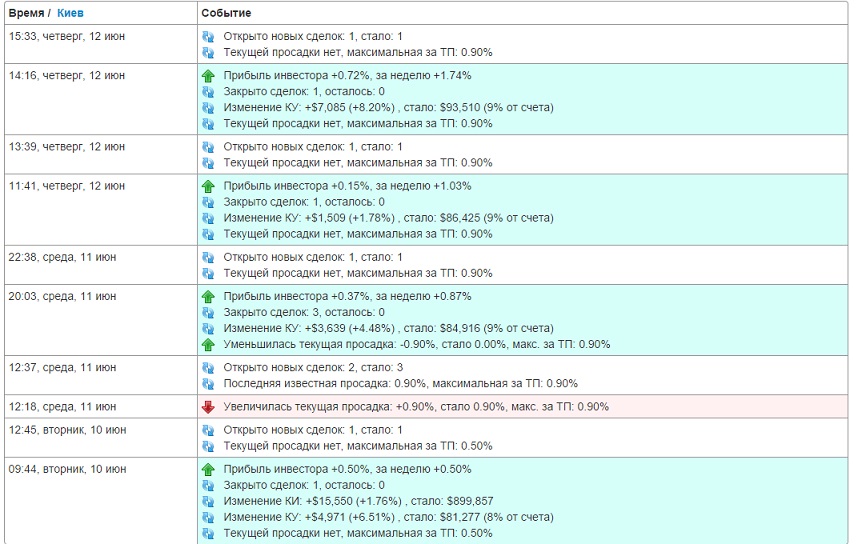
Task: Select the 13:39, четверг, 12 июн timestamp
Action: 67,147
